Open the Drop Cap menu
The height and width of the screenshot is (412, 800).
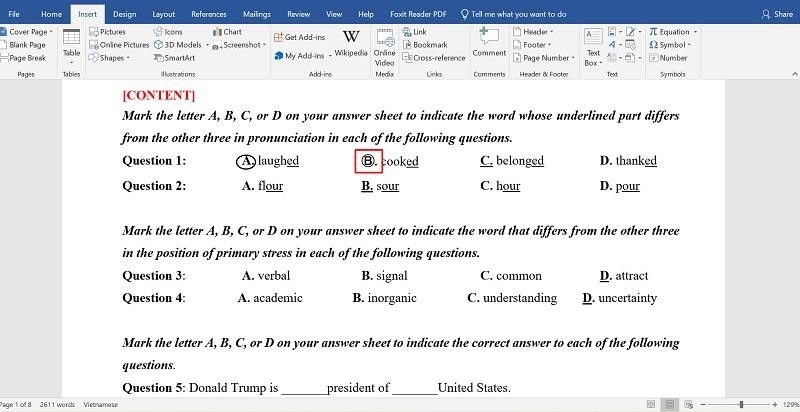point(614,58)
